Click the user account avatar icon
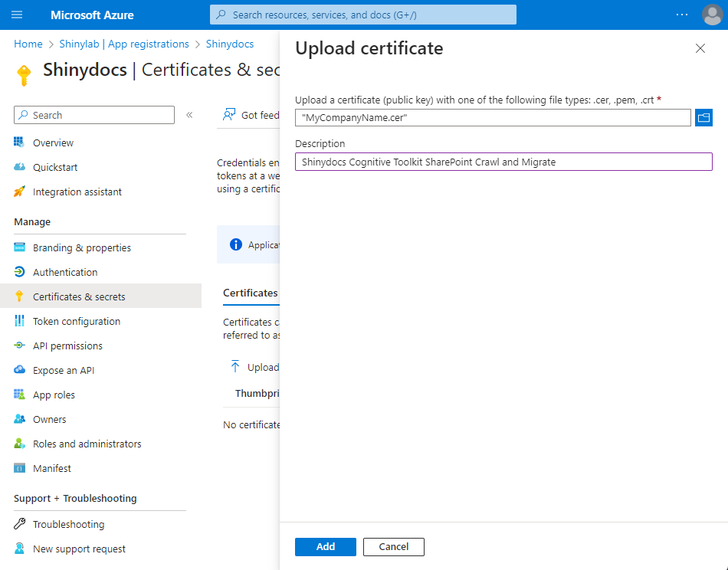 pyautogui.click(x=712, y=15)
